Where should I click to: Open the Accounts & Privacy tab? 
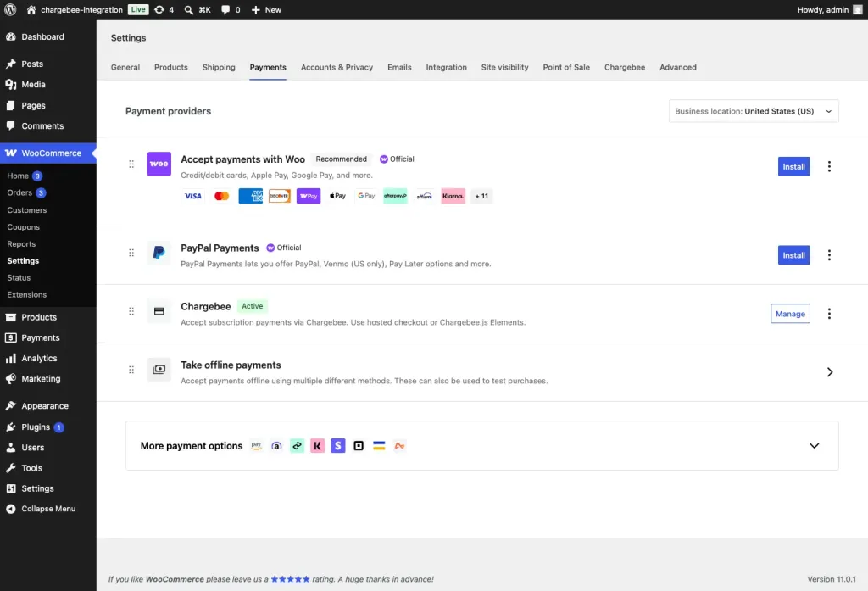tap(337, 67)
